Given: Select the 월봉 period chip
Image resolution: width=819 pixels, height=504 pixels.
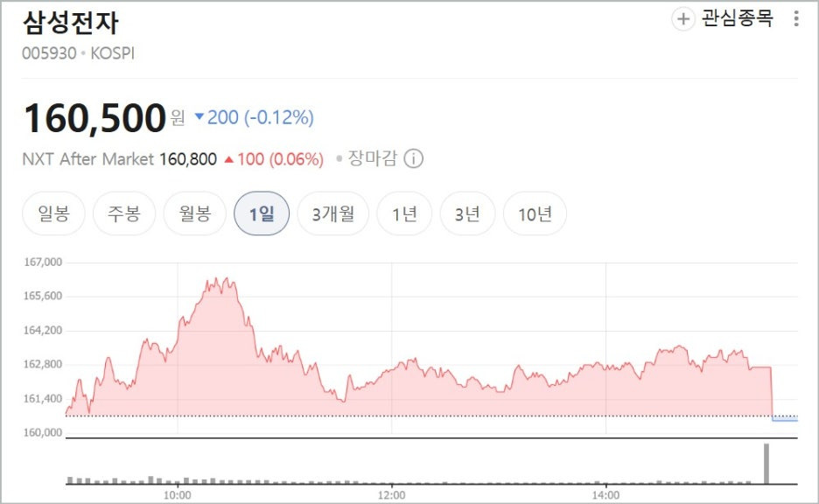Looking at the screenshot, I should coord(193,213).
